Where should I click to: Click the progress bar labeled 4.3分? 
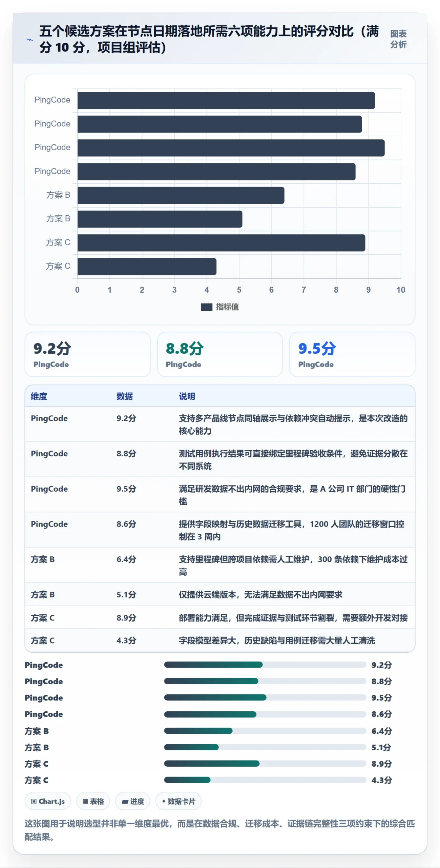click(265, 780)
